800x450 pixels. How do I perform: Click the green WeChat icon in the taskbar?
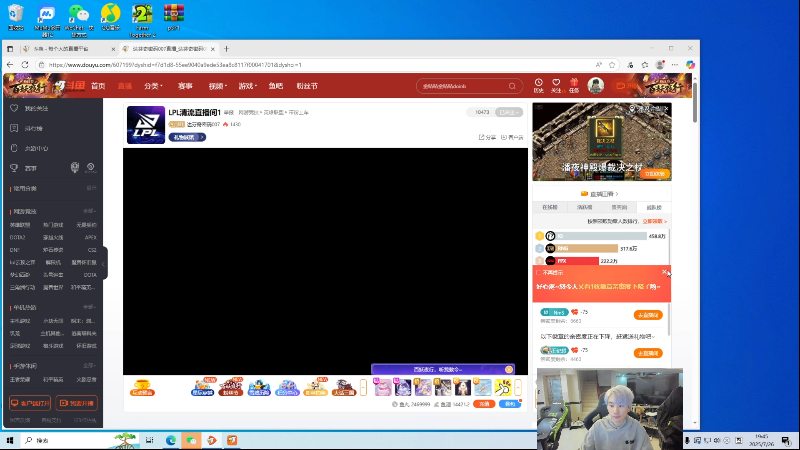[x=191, y=440]
